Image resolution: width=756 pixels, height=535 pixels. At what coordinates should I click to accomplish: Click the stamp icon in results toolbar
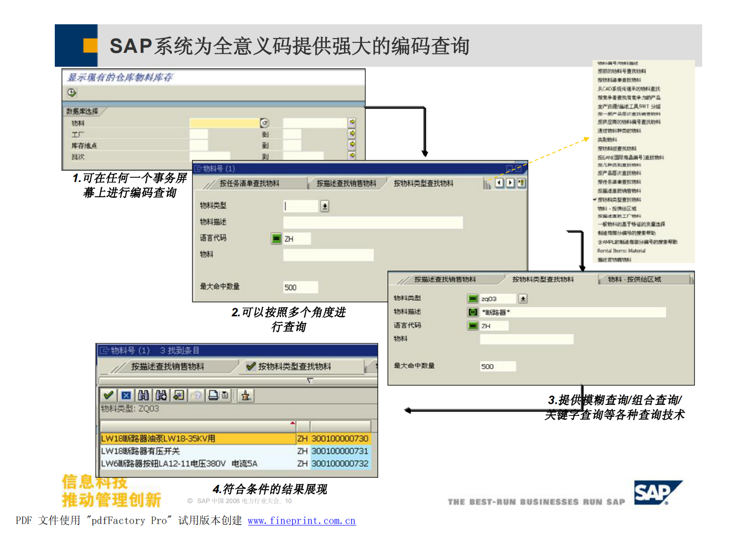pos(246,395)
